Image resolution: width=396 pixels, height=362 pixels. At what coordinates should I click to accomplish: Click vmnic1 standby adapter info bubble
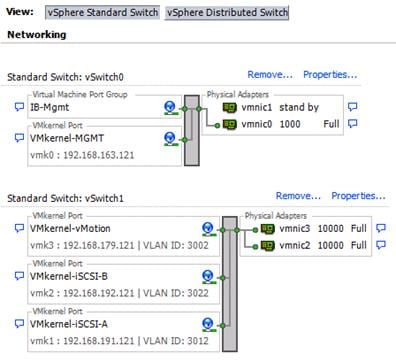tap(352, 107)
